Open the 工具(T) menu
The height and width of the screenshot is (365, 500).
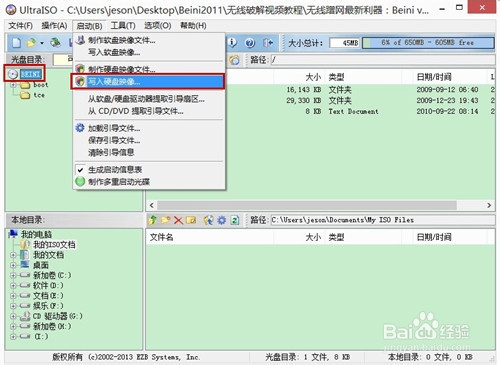pos(123,26)
